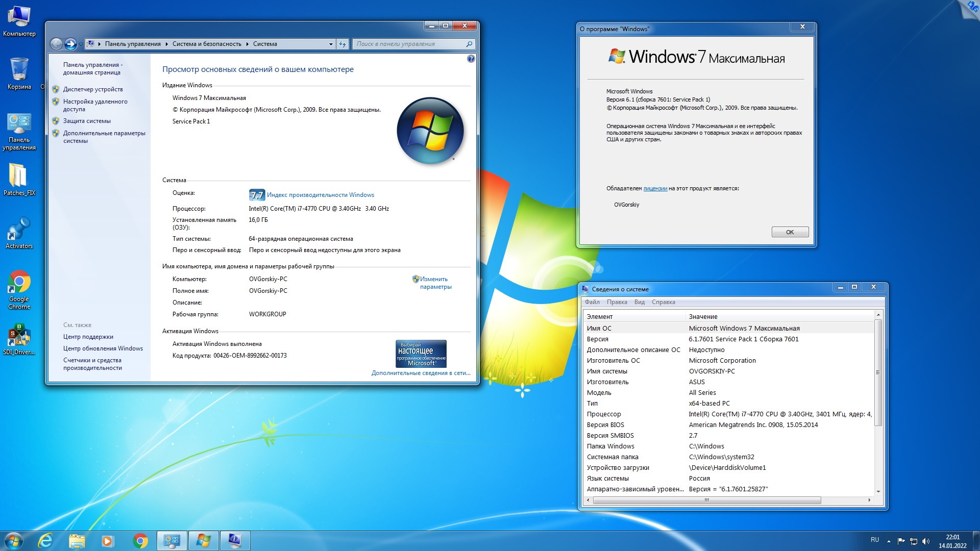Click the volume speaker tray icon
Image resolution: width=980 pixels, height=551 pixels.
tap(926, 541)
